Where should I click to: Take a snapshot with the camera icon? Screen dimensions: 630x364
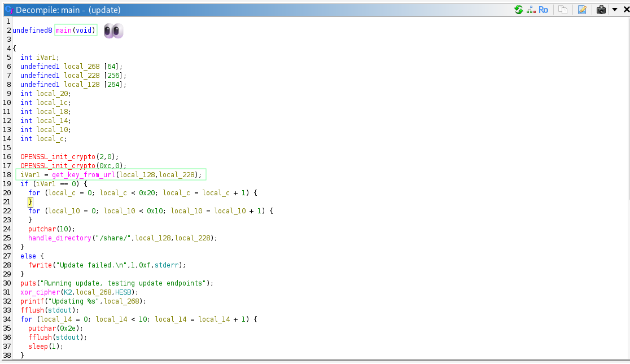coord(601,10)
